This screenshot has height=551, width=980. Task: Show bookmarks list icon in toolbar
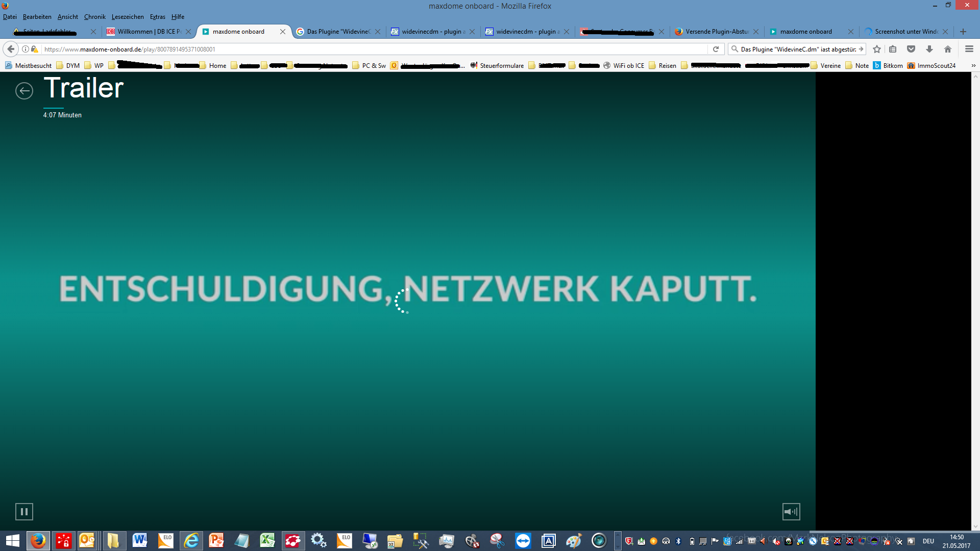pyautogui.click(x=893, y=49)
